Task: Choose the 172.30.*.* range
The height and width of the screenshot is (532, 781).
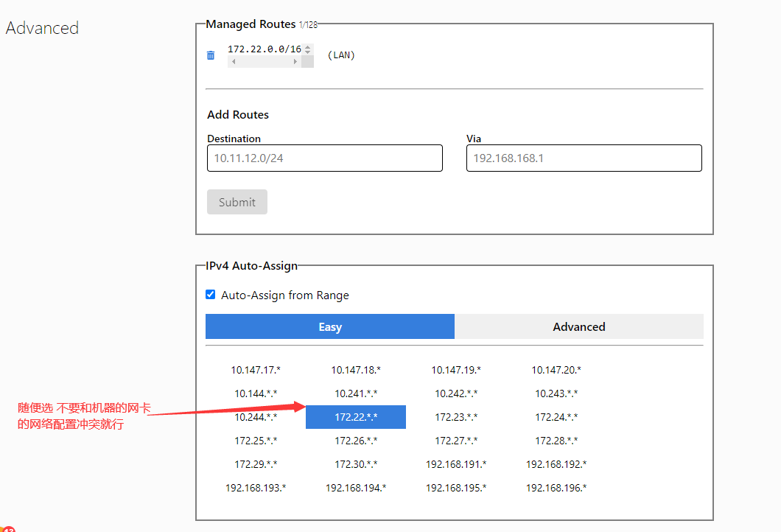Action: click(356, 463)
